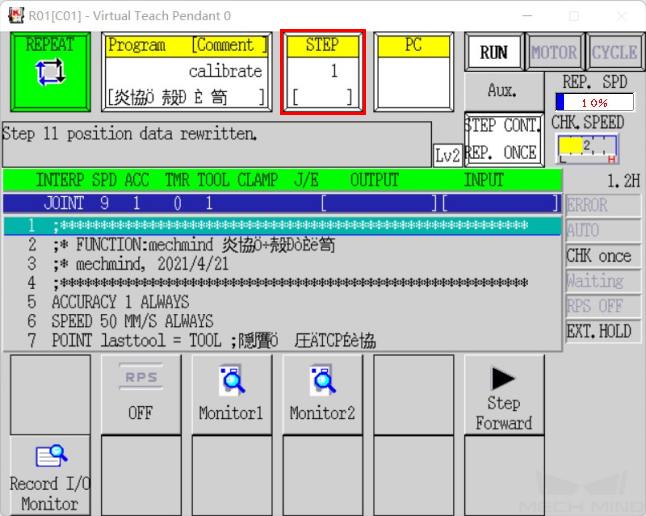The width and height of the screenshot is (646, 516).
Task: Click the Virtual Teach Pendant title icon
Action: tap(15, 15)
